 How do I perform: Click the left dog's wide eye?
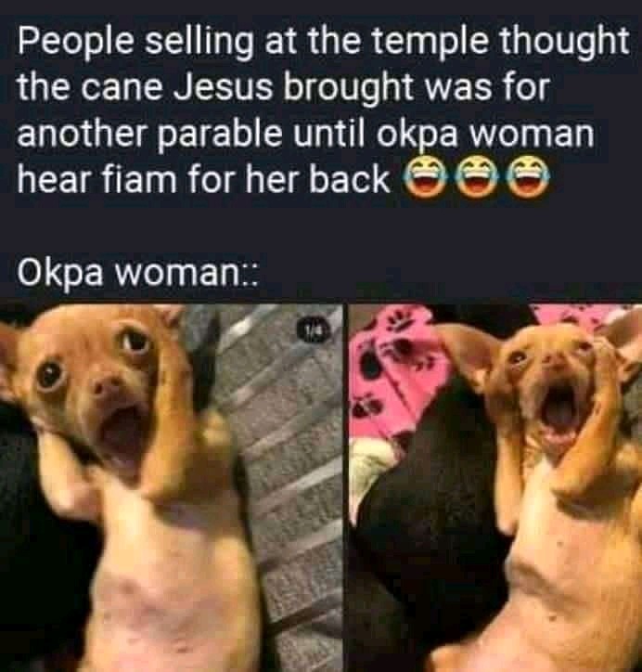click(134, 342)
